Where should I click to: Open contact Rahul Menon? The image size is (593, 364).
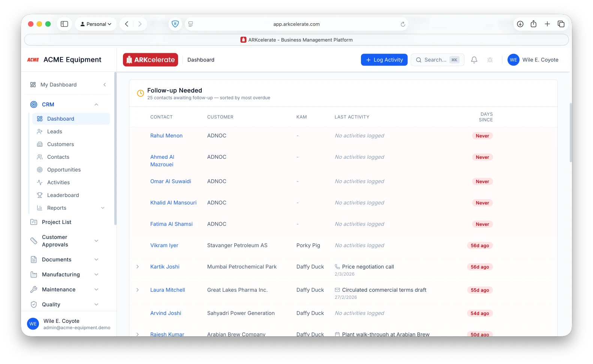(166, 136)
